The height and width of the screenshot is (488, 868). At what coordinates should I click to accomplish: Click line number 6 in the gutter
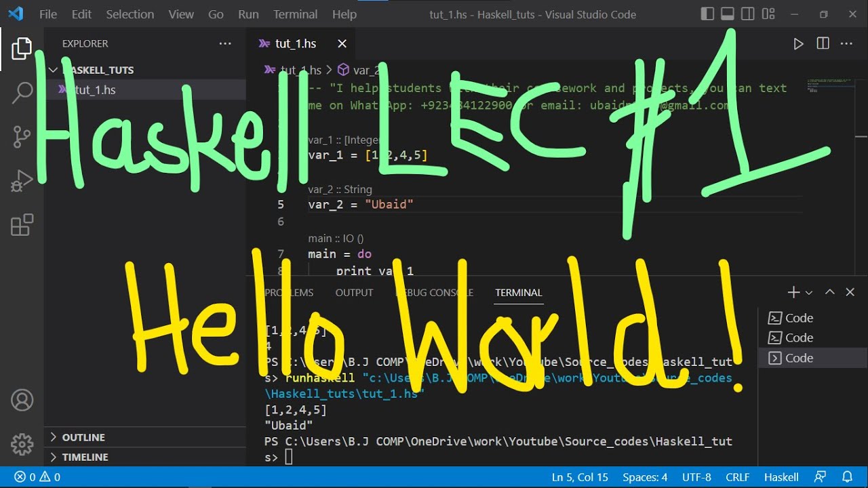tap(281, 222)
